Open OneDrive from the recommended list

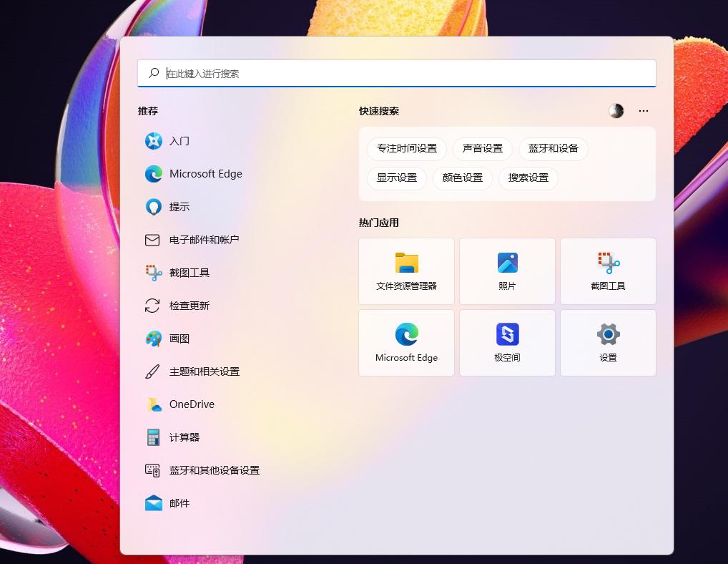[x=191, y=404]
